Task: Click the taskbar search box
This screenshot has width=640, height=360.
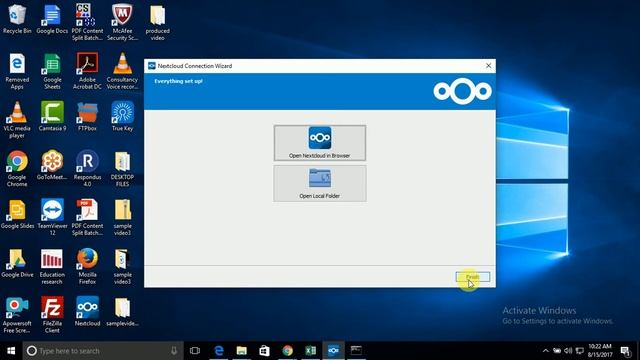Action: 103,351
